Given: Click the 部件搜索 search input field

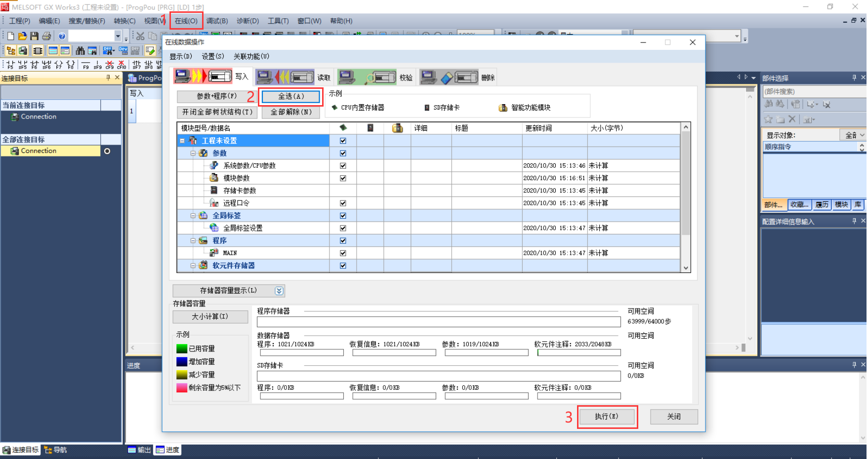Looking at the screenshot, I should tap(813, 91).
